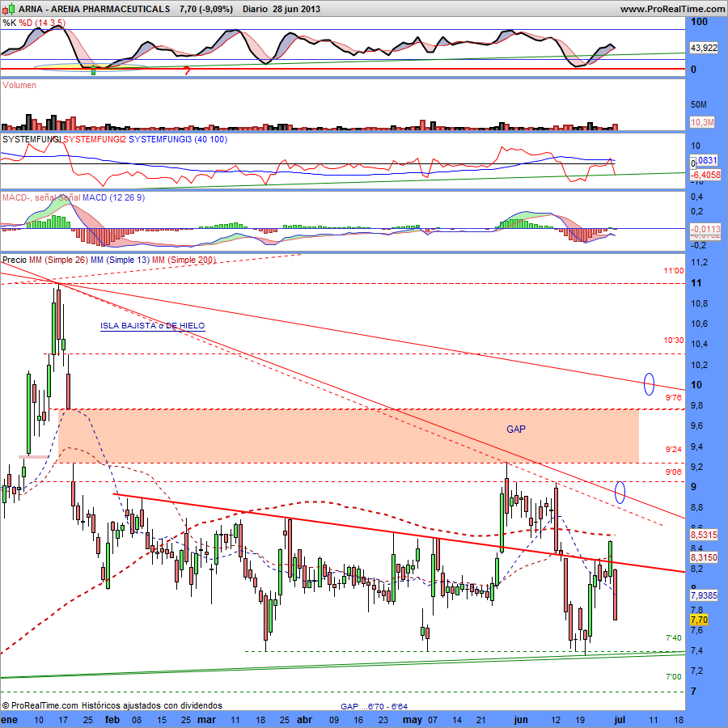Click the blue ellipse marker near price 9
728x728 pixels.
[x=620, y=492]
